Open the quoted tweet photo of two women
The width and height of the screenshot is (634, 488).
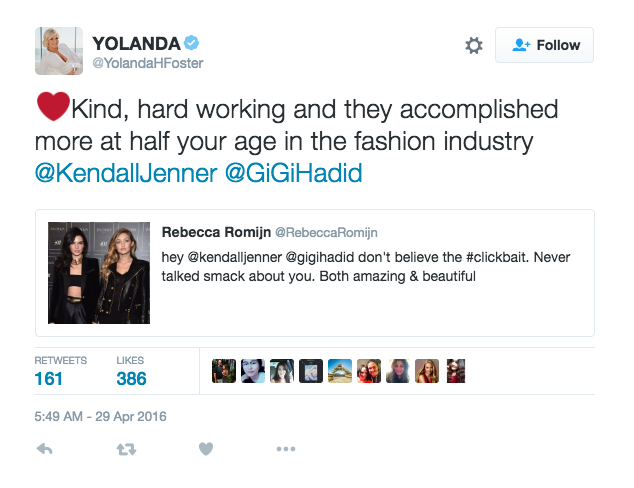point(99,273)
